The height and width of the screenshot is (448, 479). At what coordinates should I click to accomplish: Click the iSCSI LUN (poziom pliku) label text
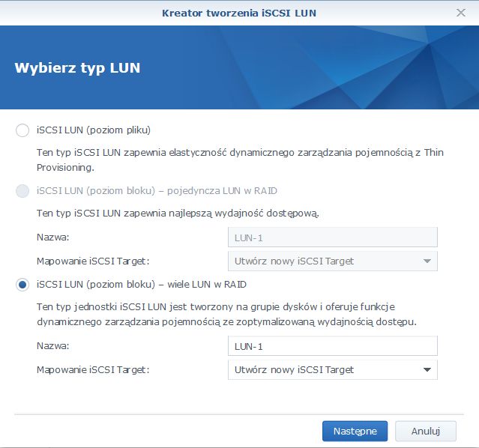[94, 130]
